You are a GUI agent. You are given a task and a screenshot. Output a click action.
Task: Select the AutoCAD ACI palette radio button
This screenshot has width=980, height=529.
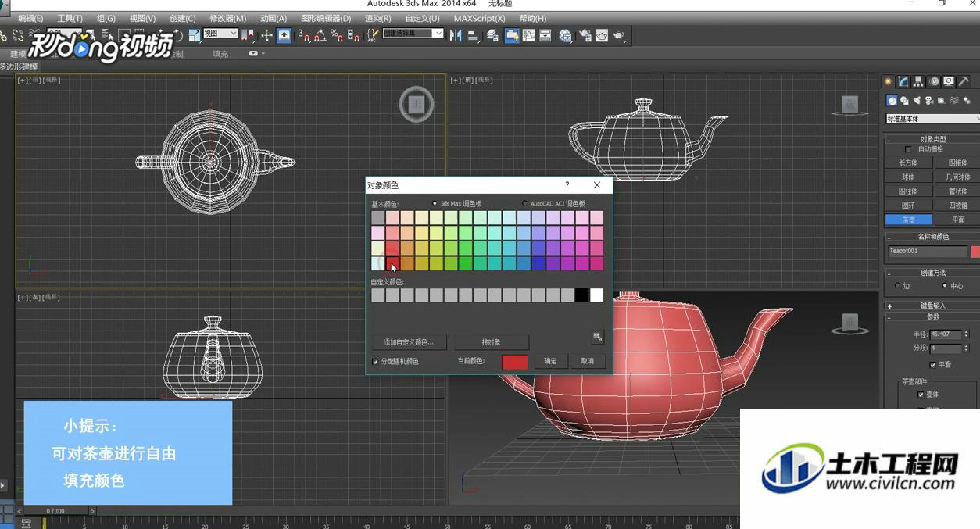click(524, 204)
